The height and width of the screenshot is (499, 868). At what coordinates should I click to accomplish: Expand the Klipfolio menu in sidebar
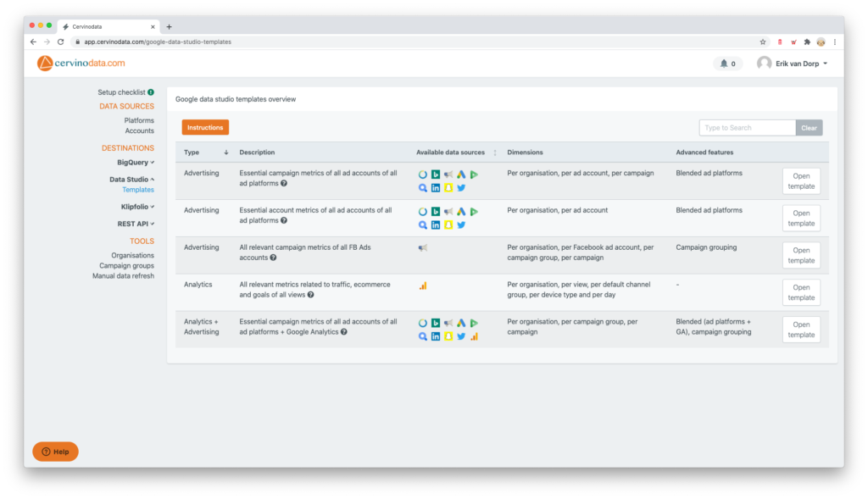point(137,207)
